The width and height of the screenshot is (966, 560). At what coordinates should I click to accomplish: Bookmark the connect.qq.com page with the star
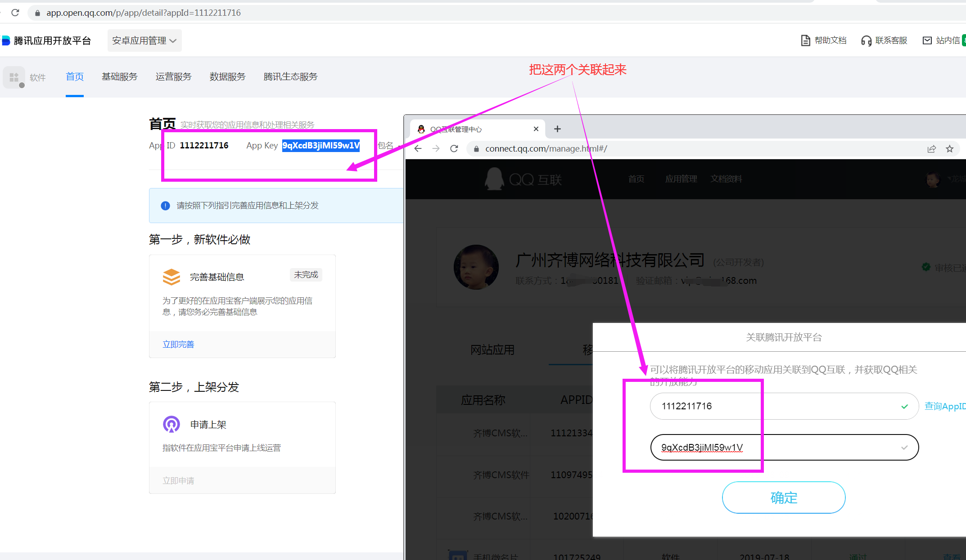(949, 149)
